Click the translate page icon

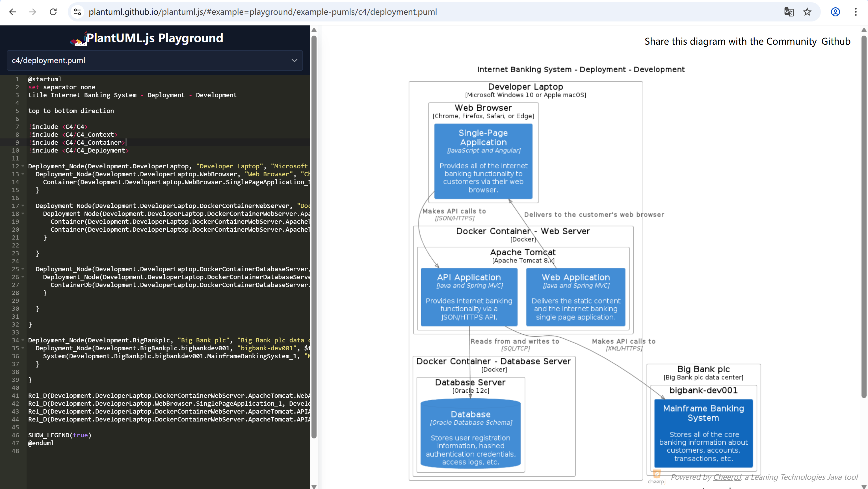tap(789, 12)
